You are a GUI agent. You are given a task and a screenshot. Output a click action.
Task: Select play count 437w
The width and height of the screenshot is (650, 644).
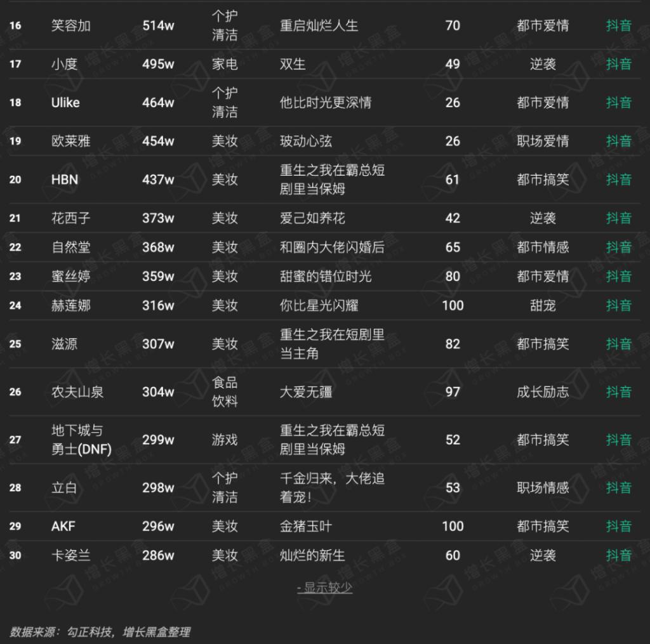[158, 180]
